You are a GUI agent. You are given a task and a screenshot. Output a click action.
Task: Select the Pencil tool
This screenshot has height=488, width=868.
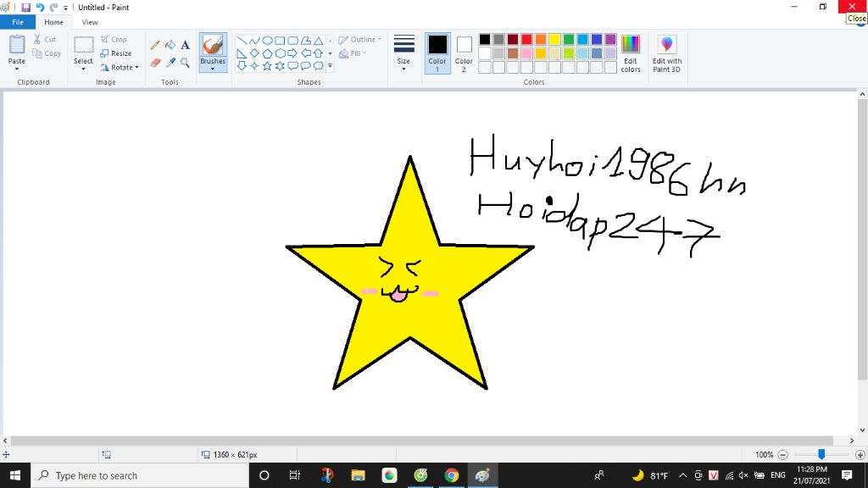(x=155, y=46)
